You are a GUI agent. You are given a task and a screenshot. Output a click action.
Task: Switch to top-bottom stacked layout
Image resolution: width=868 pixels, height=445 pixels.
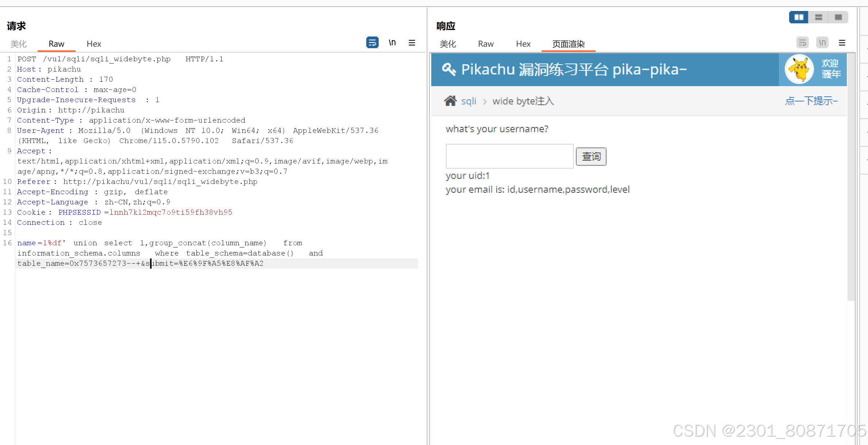[818, 17]
